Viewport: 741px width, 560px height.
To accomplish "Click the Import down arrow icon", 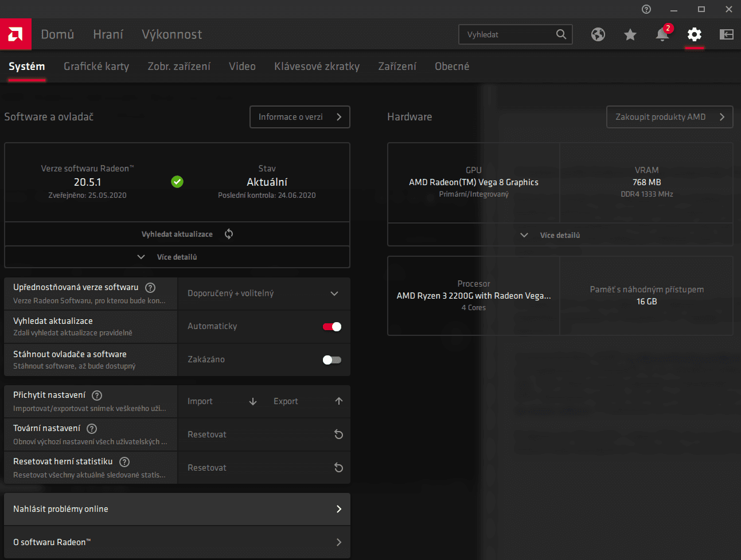I will (x=253, y=401).
